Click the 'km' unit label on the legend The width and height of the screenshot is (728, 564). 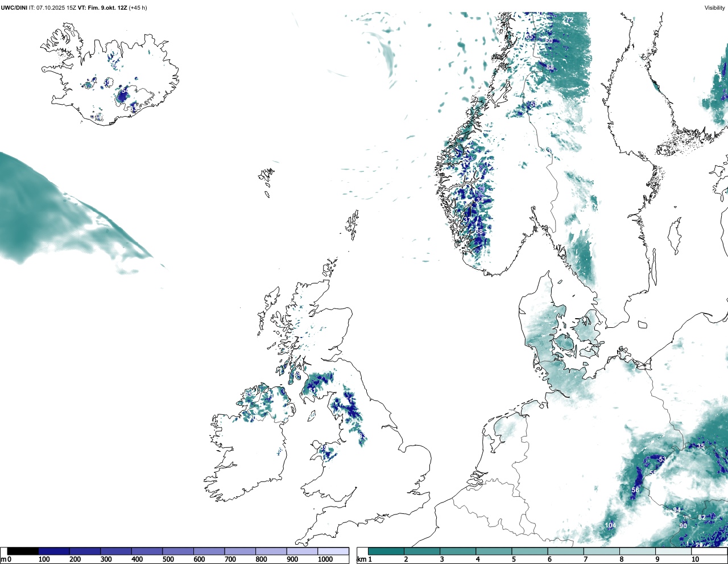tap(361, 559)
